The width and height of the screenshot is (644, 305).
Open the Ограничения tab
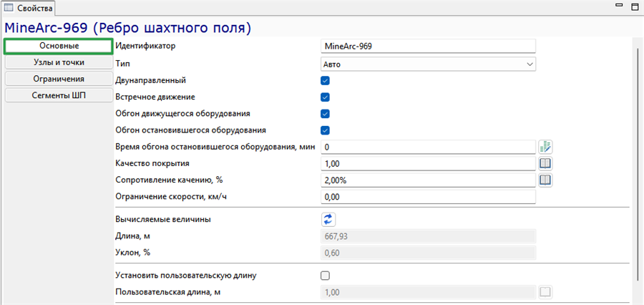click(59, 79)
